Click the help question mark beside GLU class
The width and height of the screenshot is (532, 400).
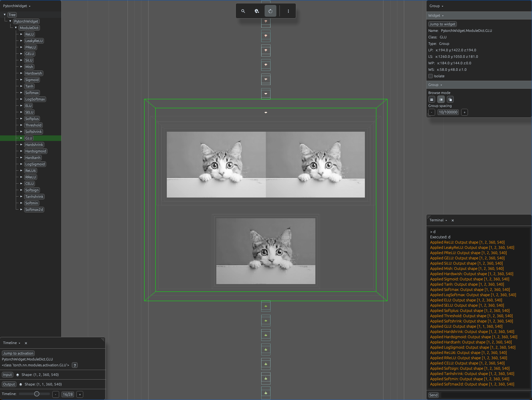click(x=75, y=365)
